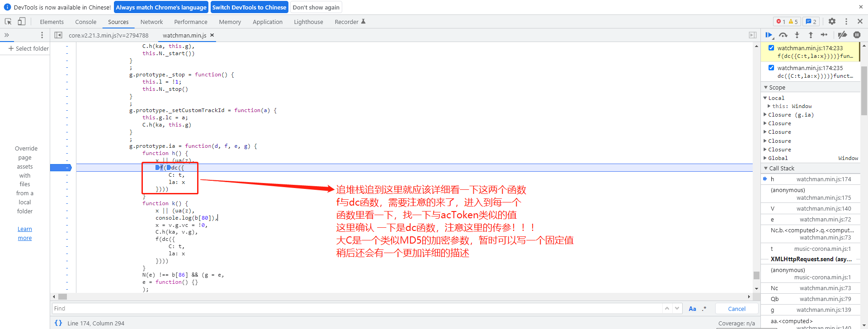Click the pause on exceptions icon
Image resolution: width=868 pixels, height=329 pixels.
click(x=857, y=35)
